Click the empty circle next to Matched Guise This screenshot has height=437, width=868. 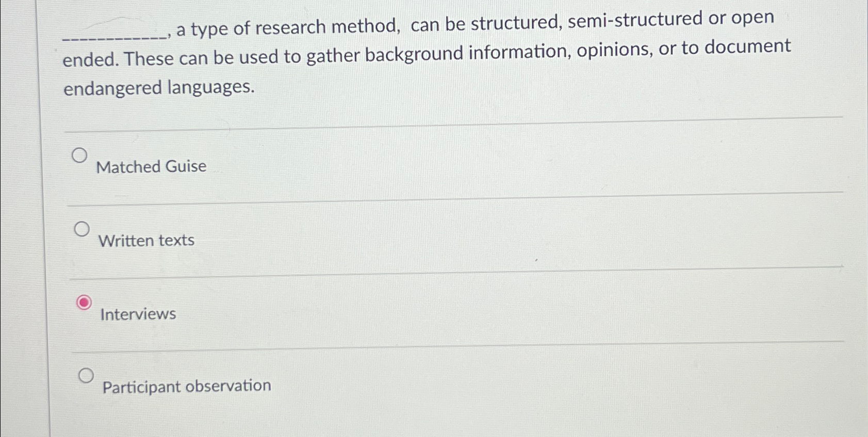(x=81, y=156)
